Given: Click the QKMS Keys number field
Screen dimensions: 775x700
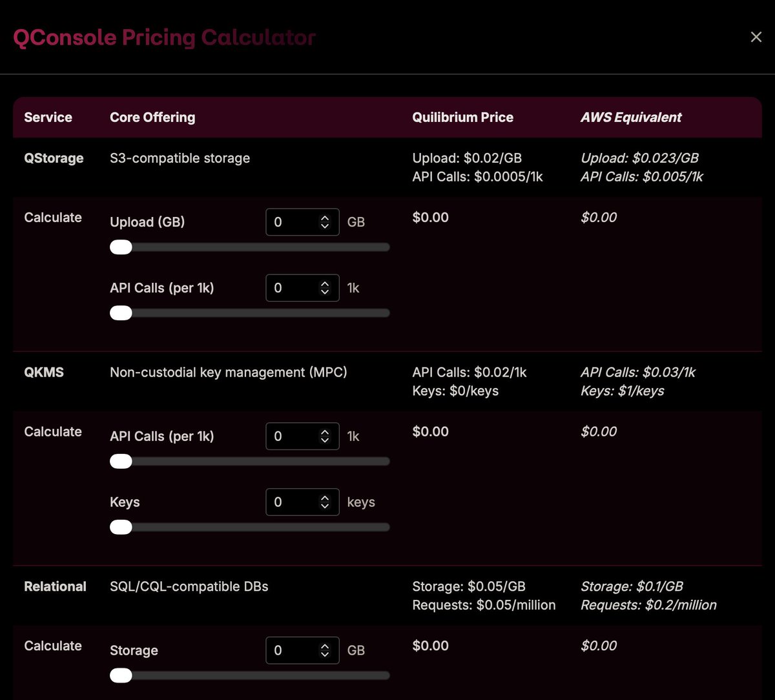Looking at the screenshot, I should [302, 502].
